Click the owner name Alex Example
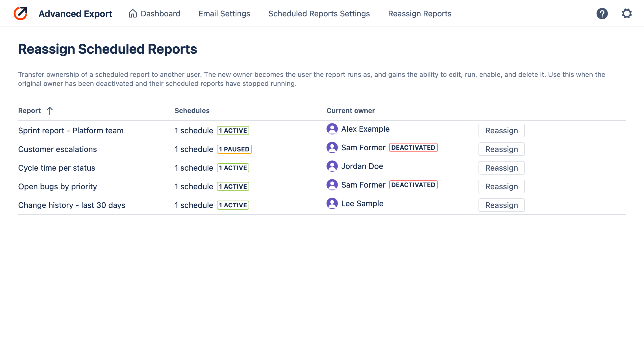The height and width of the screenshot is (339, 644). click(x=365, y=129)
